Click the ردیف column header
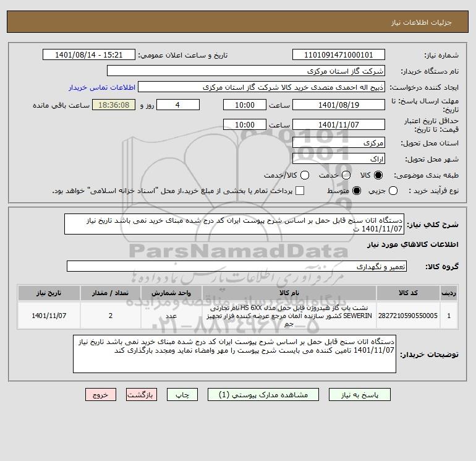The width and height of the screenshot is (476, 461). click(449, 293)
